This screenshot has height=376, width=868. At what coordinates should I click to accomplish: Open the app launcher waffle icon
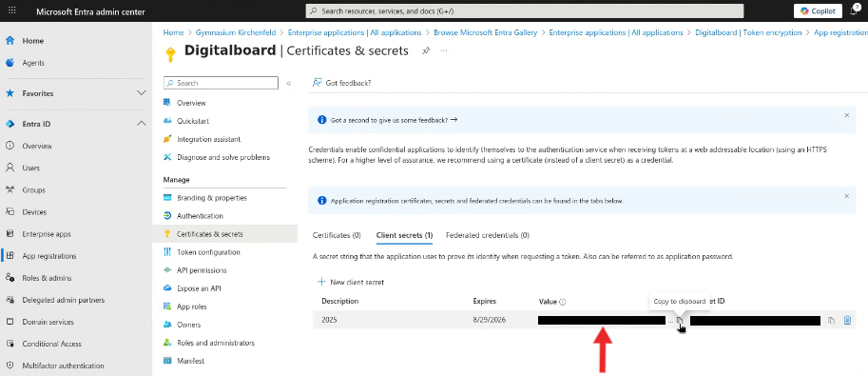click(12, 11)
